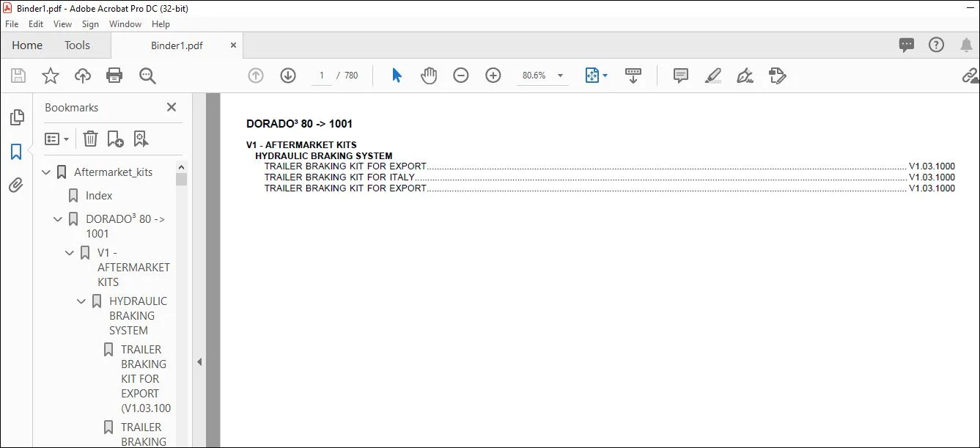Add file to starred favorites
This screenshot has width=980, height=448.
50,76
